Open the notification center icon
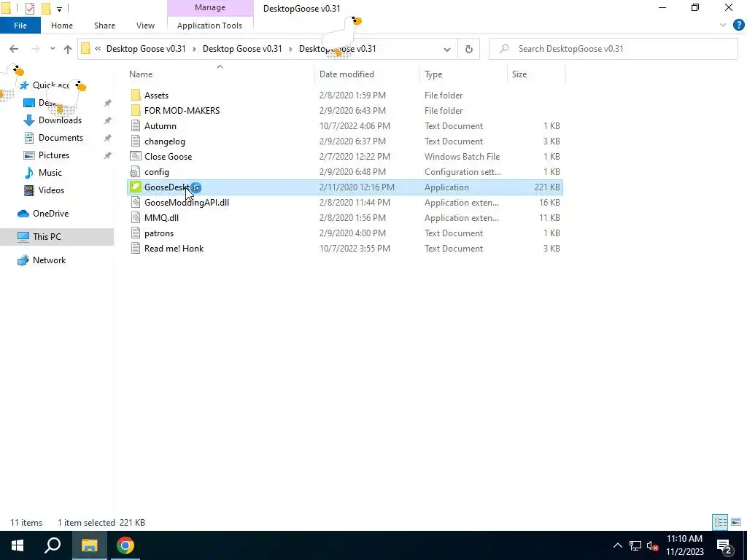 (725, 545)
